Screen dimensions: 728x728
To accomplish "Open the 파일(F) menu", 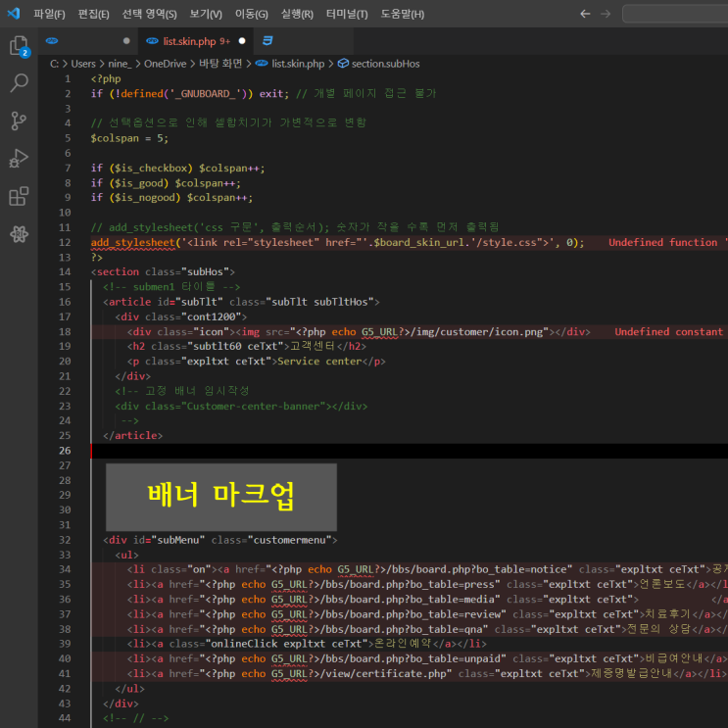I will coord(49,14).
